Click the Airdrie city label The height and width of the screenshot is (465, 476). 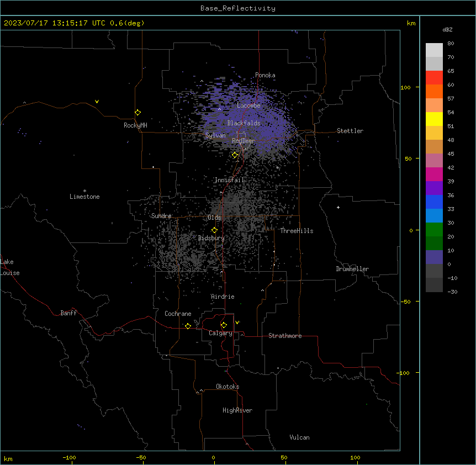(223, 297)
